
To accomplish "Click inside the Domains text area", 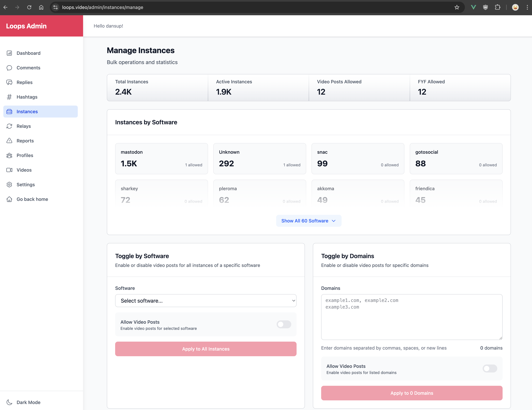I will [412, 317].
